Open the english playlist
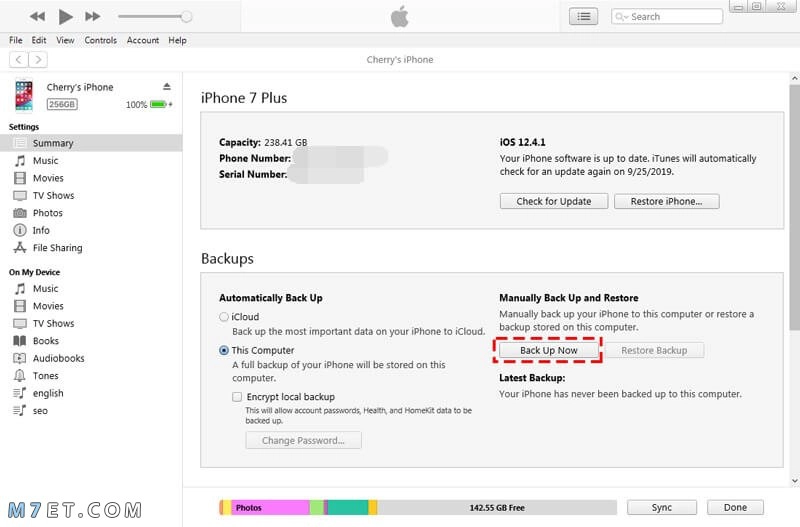 (x=48, y=393)
